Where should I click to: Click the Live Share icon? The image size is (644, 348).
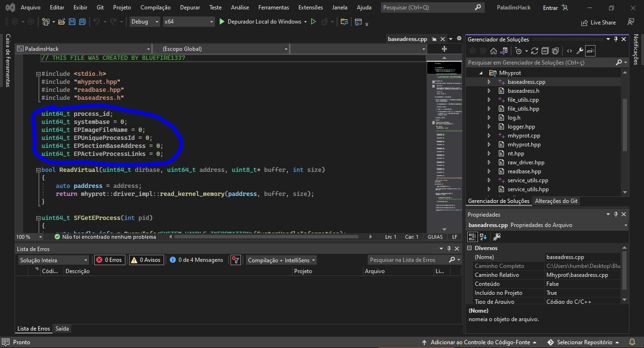599,22
